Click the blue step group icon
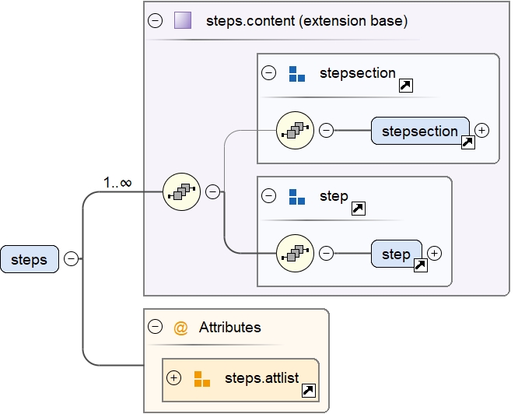The width and height of the screenshot is (532, 414). pos(296,196)
